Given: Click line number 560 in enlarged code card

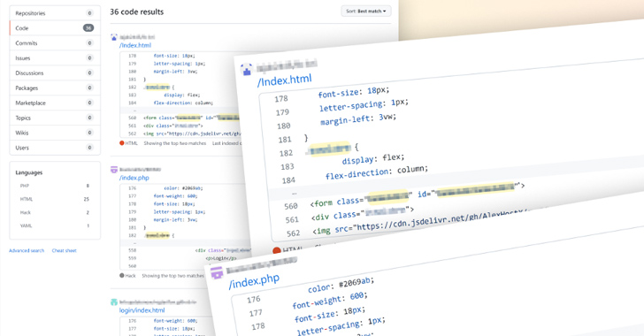Looking at the screenshot, I should pos(291,206).
